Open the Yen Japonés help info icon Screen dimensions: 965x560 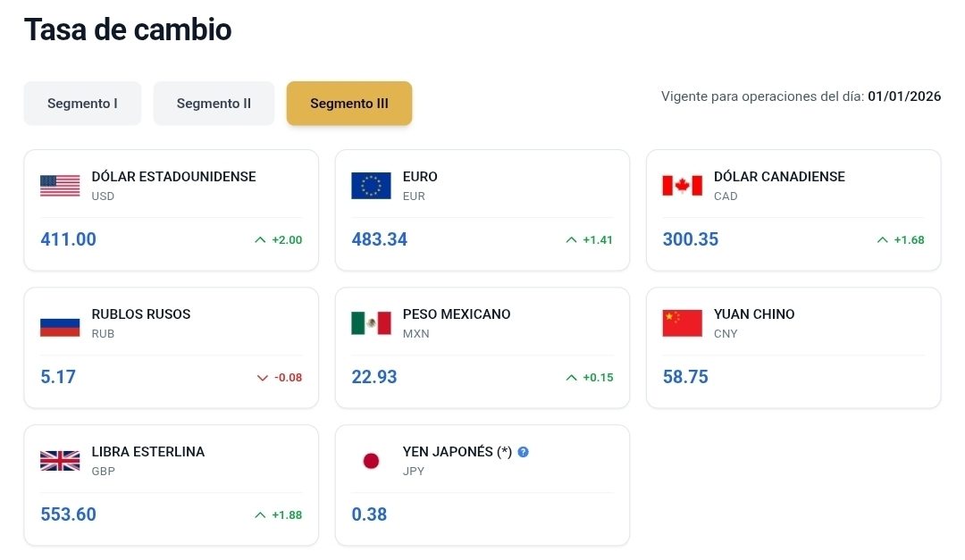pos(524,452)
